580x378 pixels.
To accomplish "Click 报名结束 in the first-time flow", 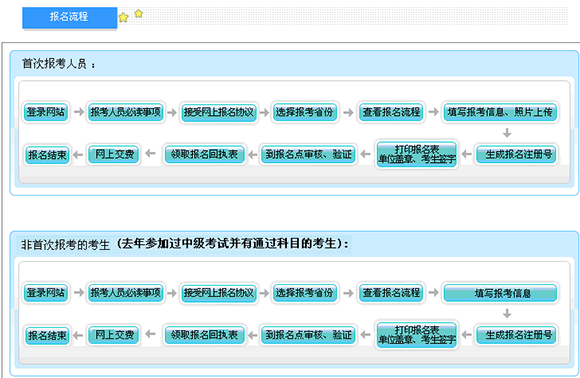I will pos(47,155).
